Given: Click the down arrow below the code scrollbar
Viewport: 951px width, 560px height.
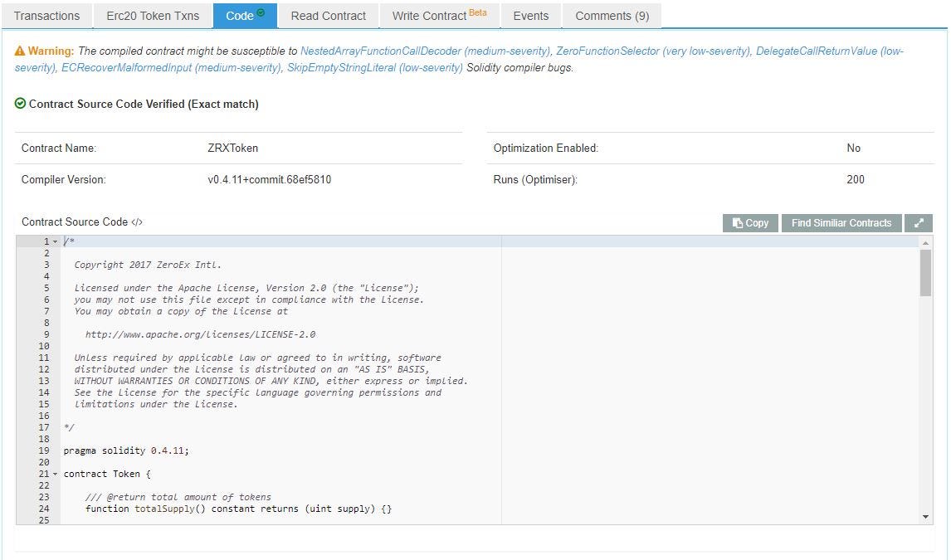Looking at the screenshot, I should point(924,515).
